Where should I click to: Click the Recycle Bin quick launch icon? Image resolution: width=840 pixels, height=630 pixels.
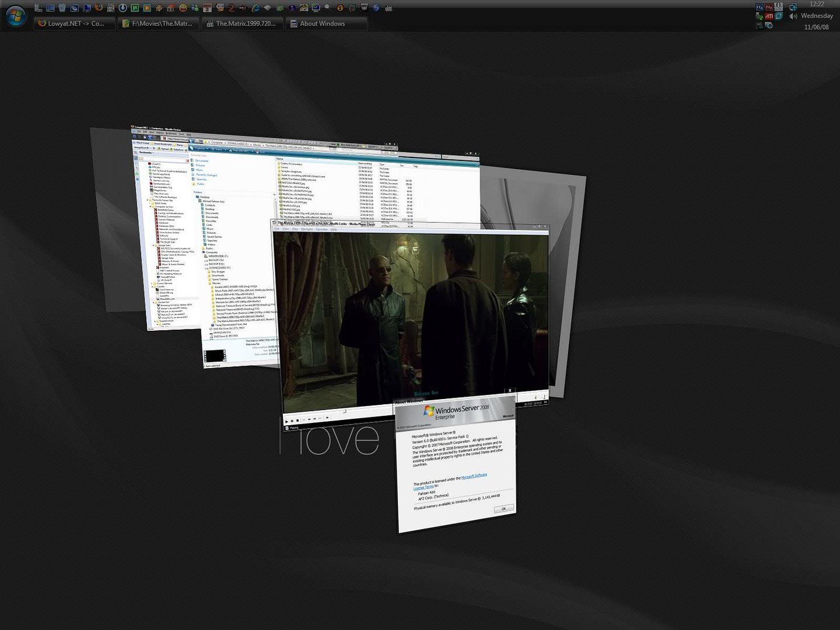[62, 8]
